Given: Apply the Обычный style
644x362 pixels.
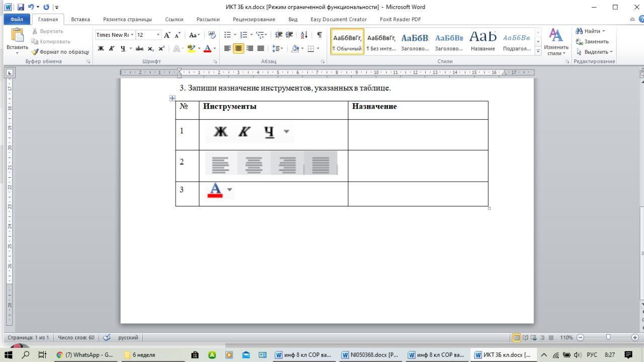Looking at the screenshot, I should click(x=347, y=41).
